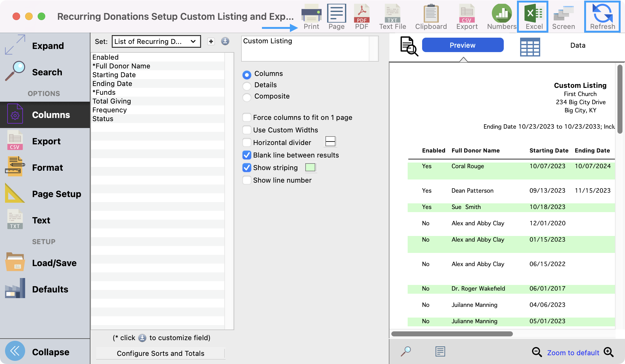The width and height of the screenshot is (625, 364).
Task: Select the Composite radio button
Action: click(247, 97)
